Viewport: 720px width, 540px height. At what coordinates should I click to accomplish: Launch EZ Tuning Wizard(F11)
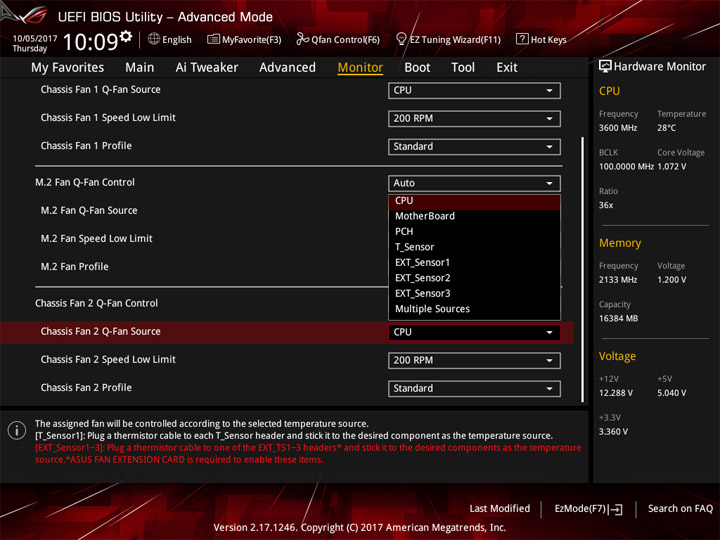tap(448, 39)
